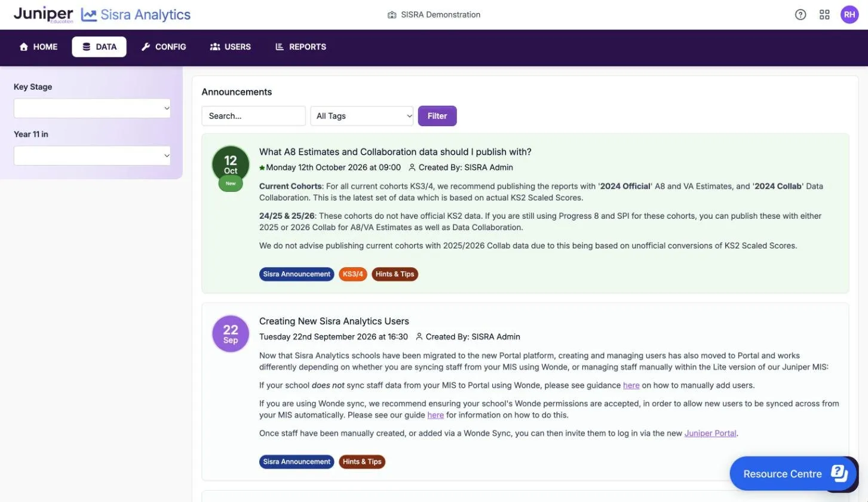The height and width of the screenshot is (502, 868).
Task: Click Hints & Tips tag on 22 Sep post
Action: click(x=362, y=462)
